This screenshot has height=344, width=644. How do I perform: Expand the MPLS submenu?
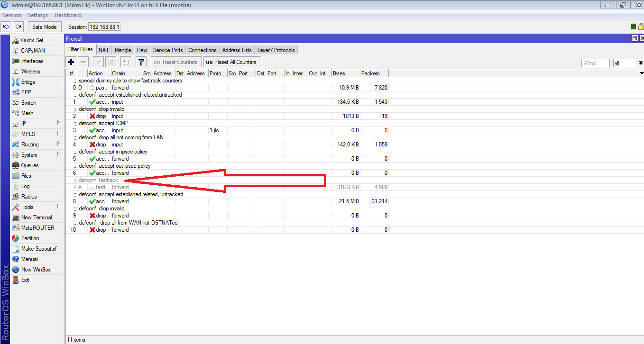59,134
